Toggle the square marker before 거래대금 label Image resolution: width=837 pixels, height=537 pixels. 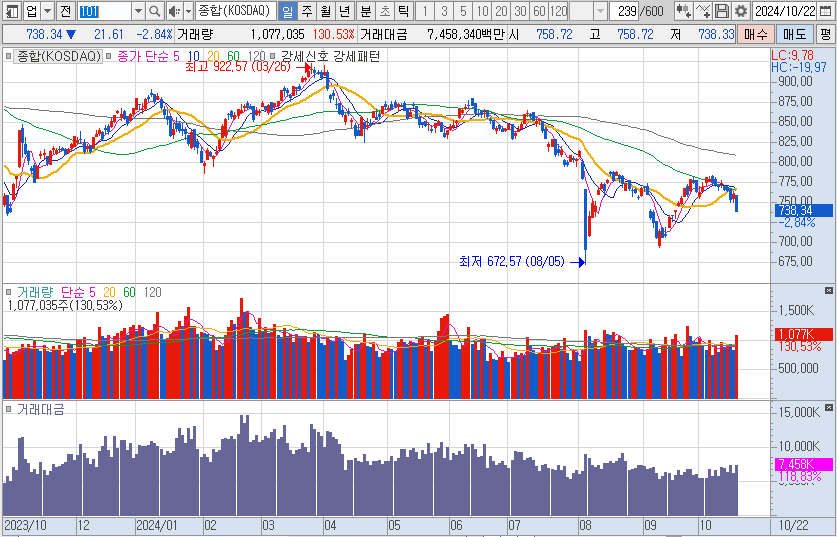tap(9, 409)
